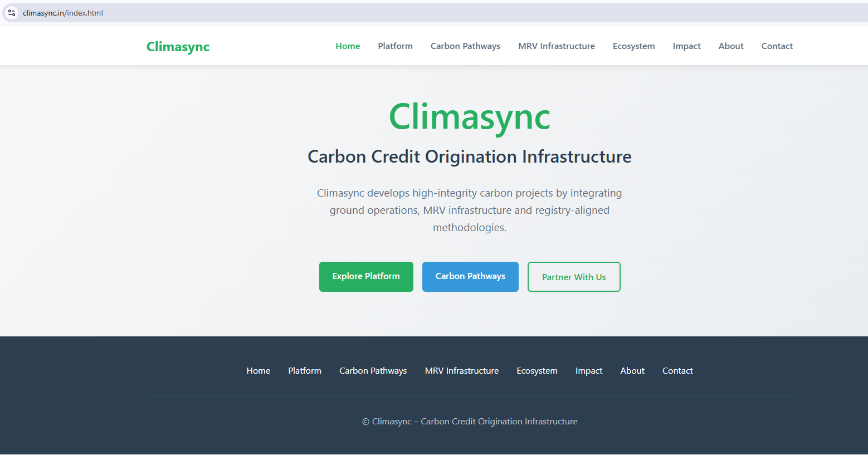868x455 pixels.
Task: Click the hero paragraph about high-integrity carbon projects
Action: click(x=470, y=210)
